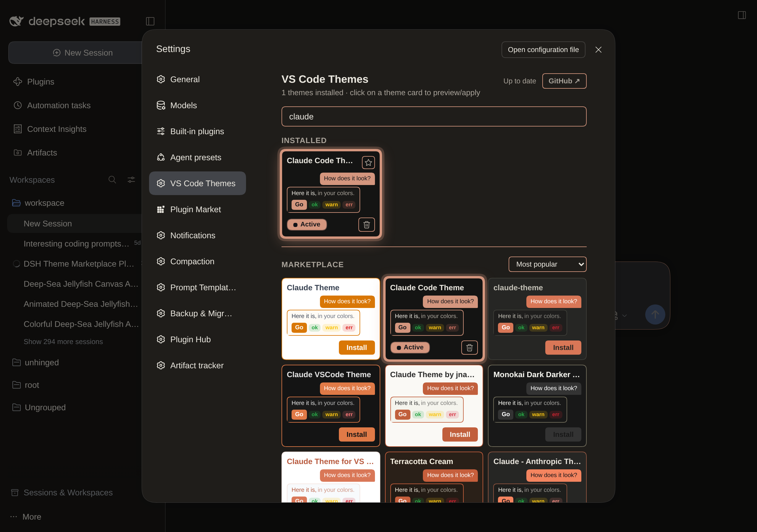Click Active badge on installed theme
Screen dimensions: 757x532
[307, 224]
